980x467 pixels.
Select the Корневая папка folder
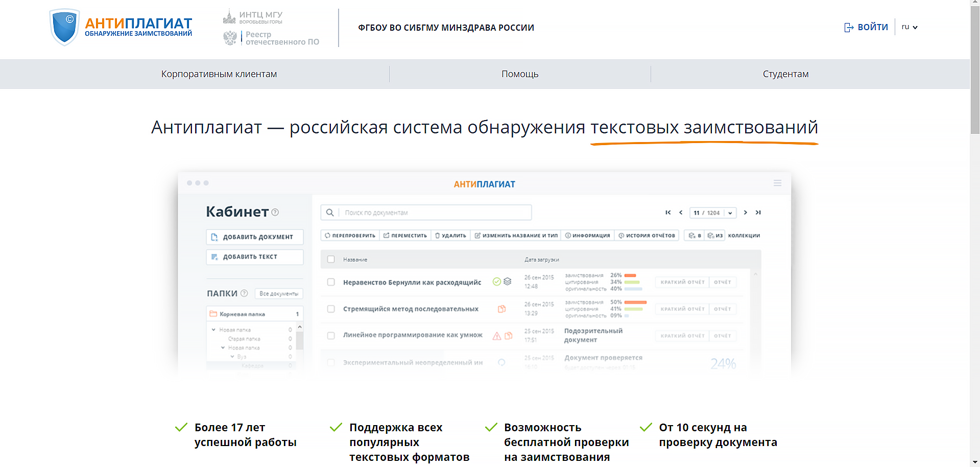click(255, 314)
